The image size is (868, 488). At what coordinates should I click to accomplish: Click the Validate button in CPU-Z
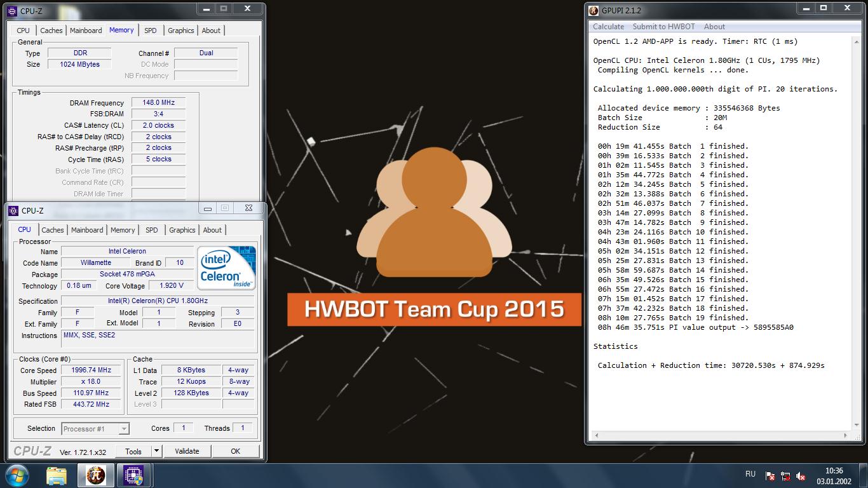[x=187, y=451]
